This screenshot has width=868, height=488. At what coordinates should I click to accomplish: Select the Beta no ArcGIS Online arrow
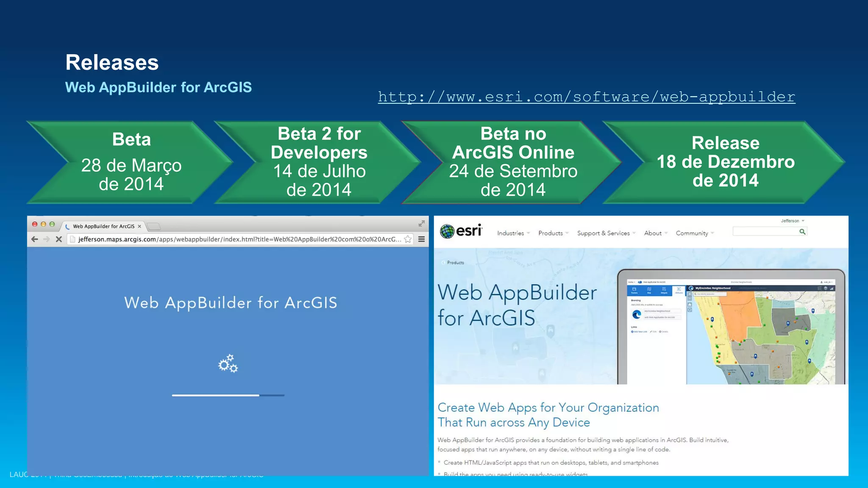512,162
